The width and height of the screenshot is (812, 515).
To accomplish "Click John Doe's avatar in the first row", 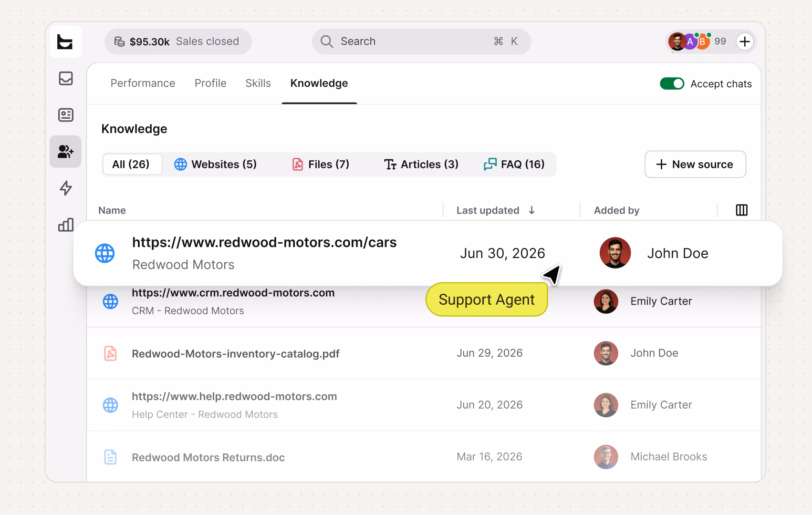I will click(x=615, y=253).
